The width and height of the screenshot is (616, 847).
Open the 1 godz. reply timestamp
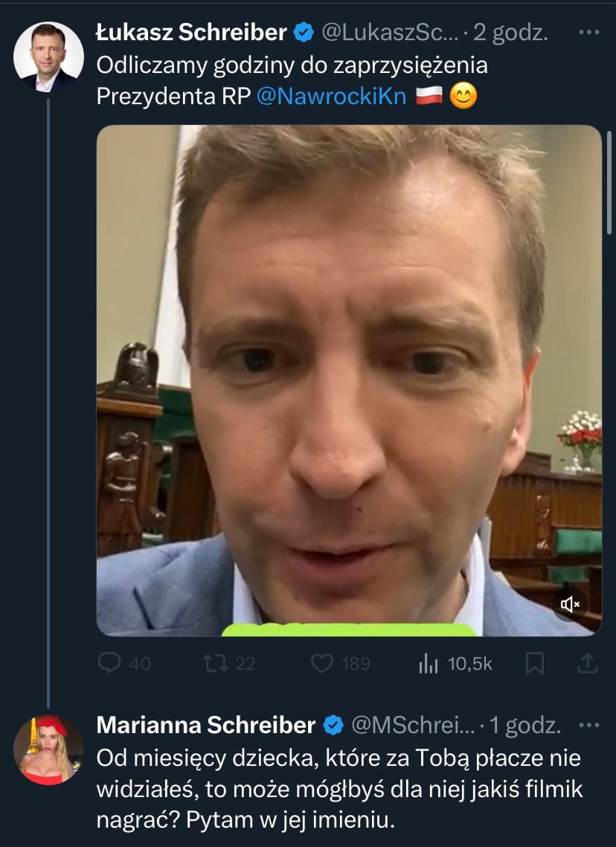524,726
